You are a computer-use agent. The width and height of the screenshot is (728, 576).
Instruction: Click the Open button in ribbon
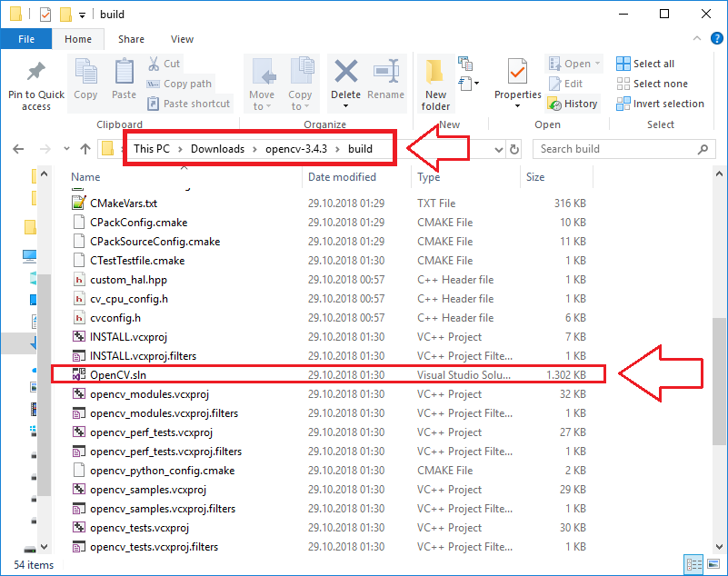pos(573,64)
